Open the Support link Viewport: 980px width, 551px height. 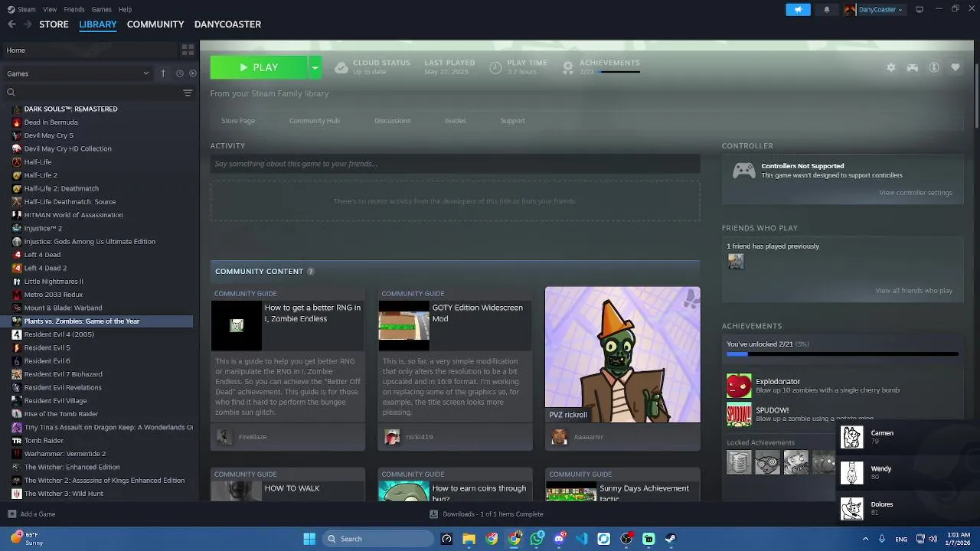pyautogui.click(x=513, y=121)
